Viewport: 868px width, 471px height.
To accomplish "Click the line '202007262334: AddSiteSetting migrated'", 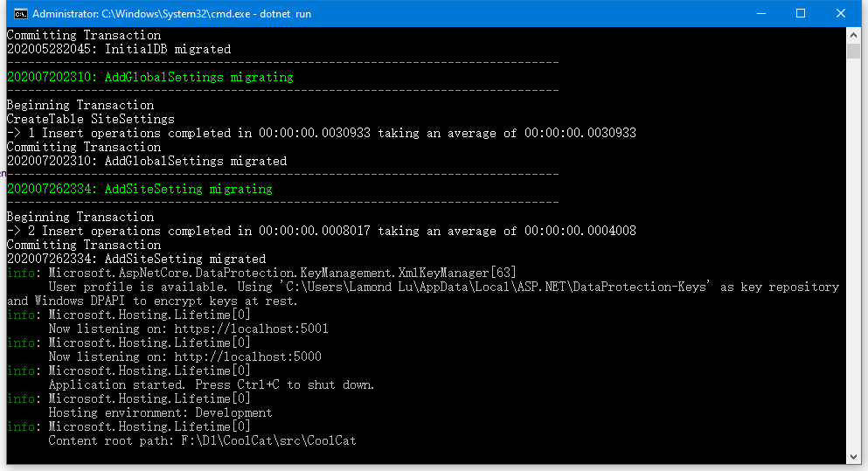I will (x=136, y=259).
